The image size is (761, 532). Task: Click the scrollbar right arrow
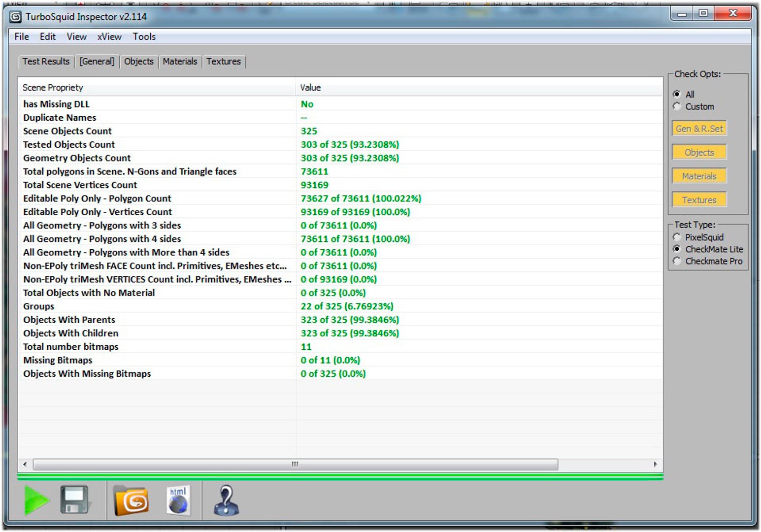tap(655, 464)
